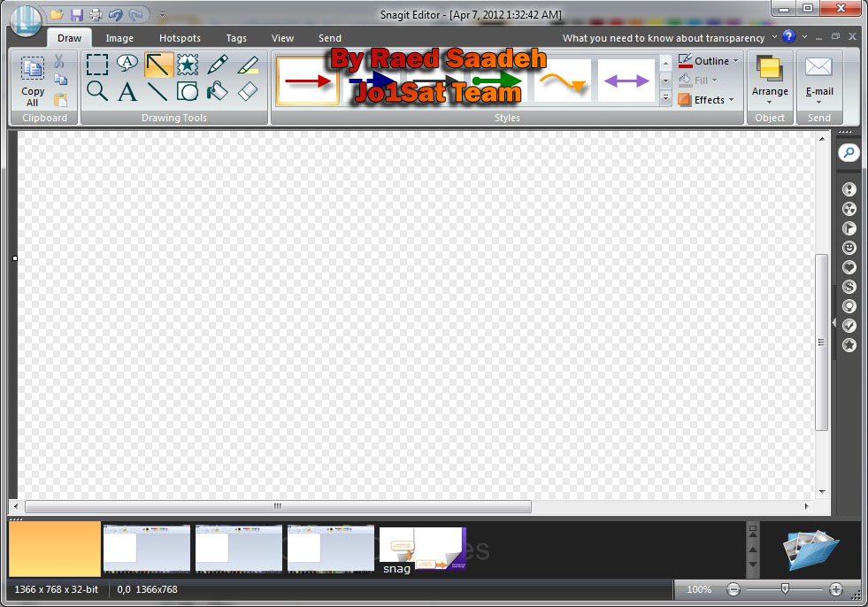Click the Copy All button
Screen dimensions: 868x607
click(33, 81)
